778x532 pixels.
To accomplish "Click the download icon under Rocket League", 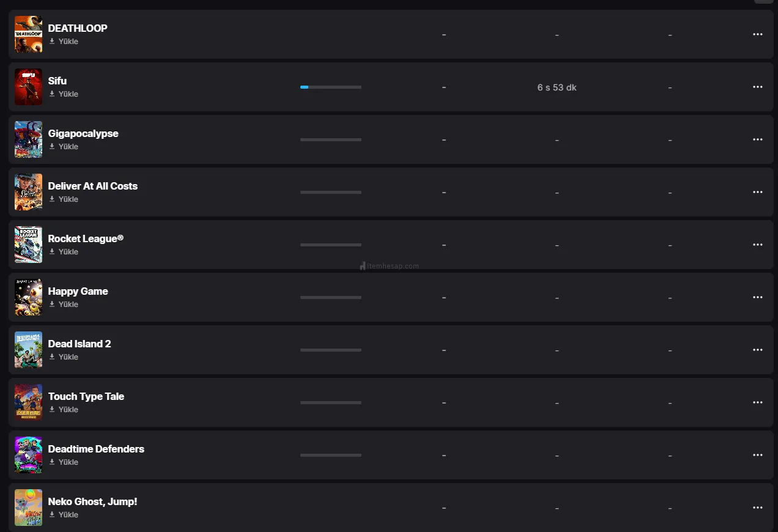I will pos(52,252).
